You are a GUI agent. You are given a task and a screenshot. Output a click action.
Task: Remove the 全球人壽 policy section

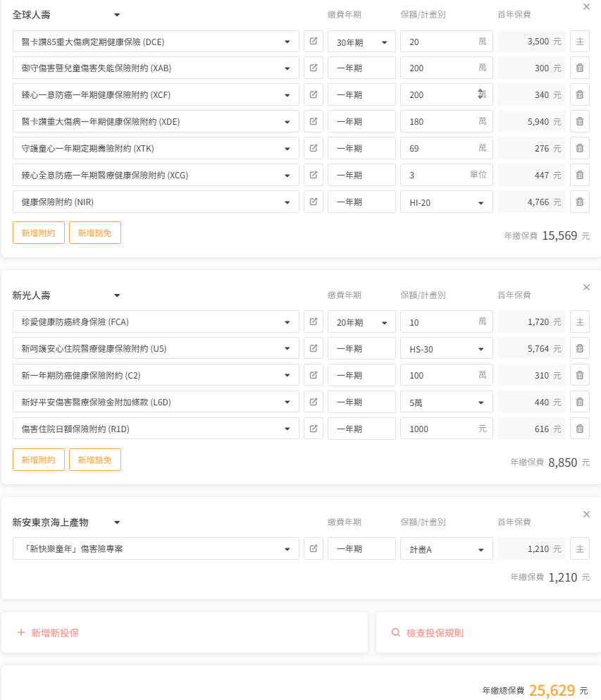[x=586, y=6]
